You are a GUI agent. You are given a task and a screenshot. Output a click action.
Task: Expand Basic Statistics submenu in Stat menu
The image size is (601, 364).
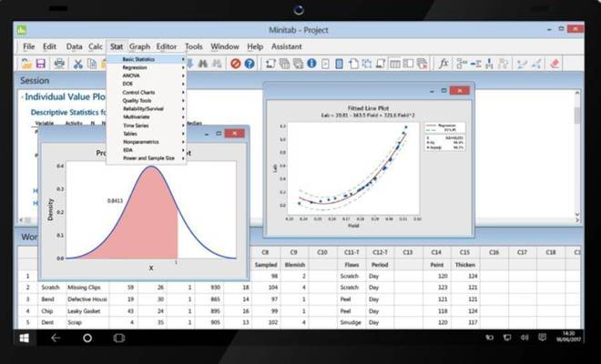tap(147, 59)
